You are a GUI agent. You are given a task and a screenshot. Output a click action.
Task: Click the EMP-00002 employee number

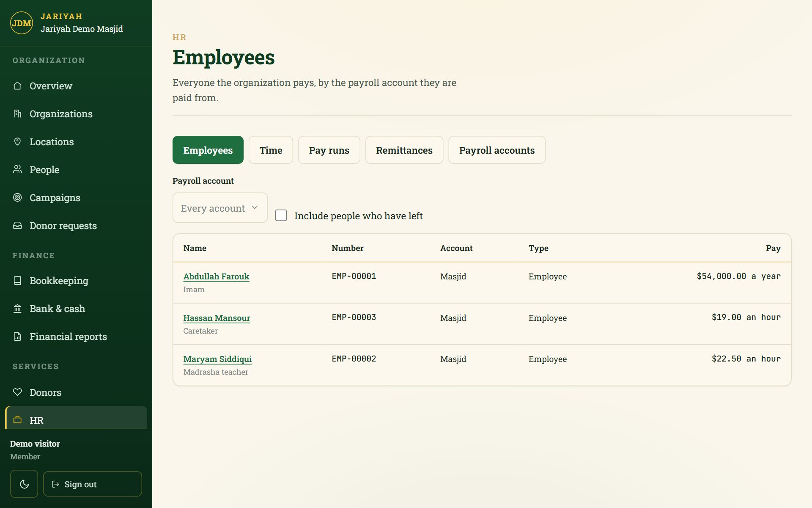(354, 359)
